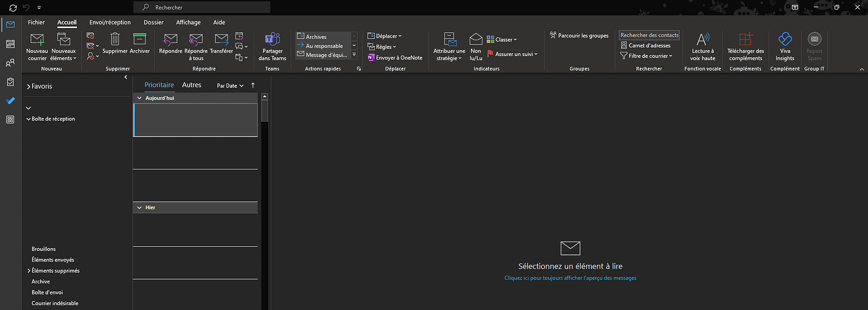
Task: Open Viva Insights add-in
Action: (785, 46)
